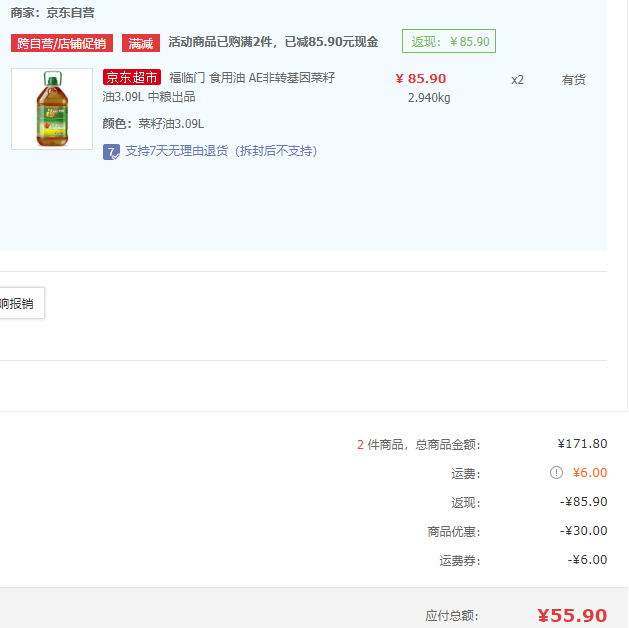Click the red 满减 promotion tag
Screen dimensions: 629x628
(x=141, y=43)
